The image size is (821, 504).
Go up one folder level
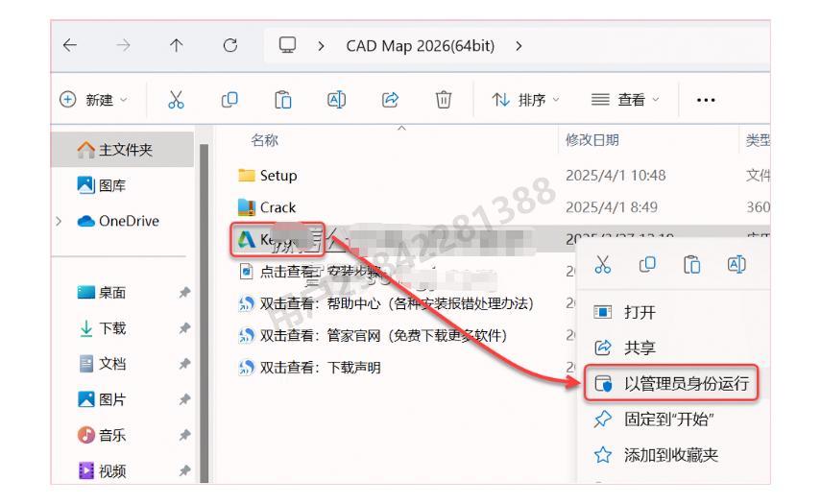[176, 45]
